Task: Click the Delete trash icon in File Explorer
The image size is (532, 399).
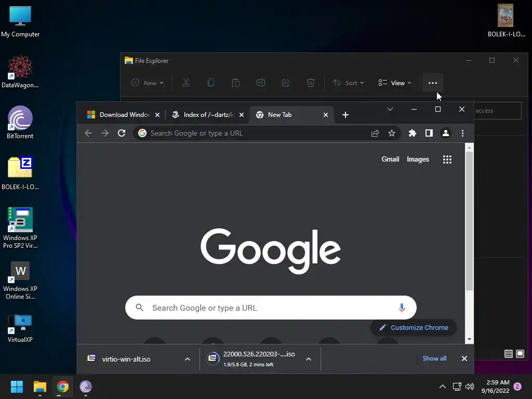Action: pyautogui.click(x=311, y=83)
